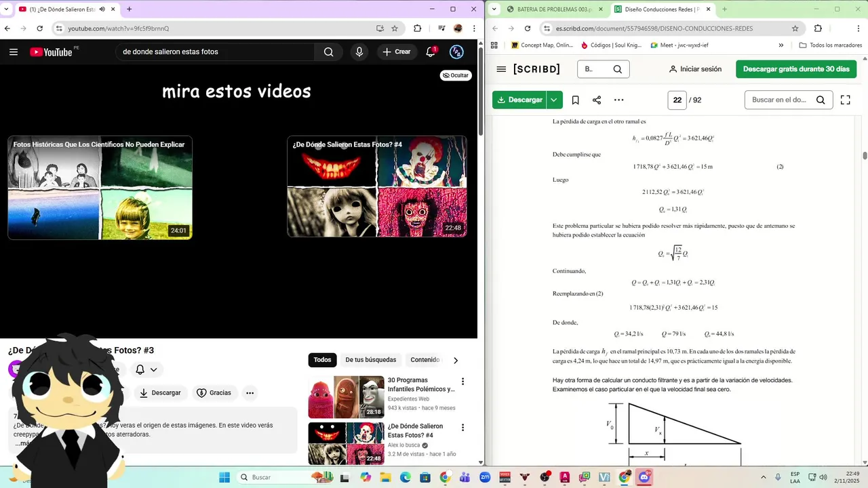This screenshot has height=488, width=868.
Task: Click Iniciar sesión on Scribd
Action: (x=695, y=69)
